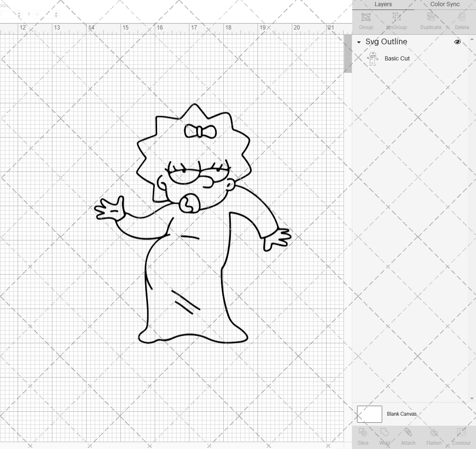Select the Flatten tool
Image resolution: width=476 pixels, height=449 pixels.
pyautogui.click(x=433, y=436)
